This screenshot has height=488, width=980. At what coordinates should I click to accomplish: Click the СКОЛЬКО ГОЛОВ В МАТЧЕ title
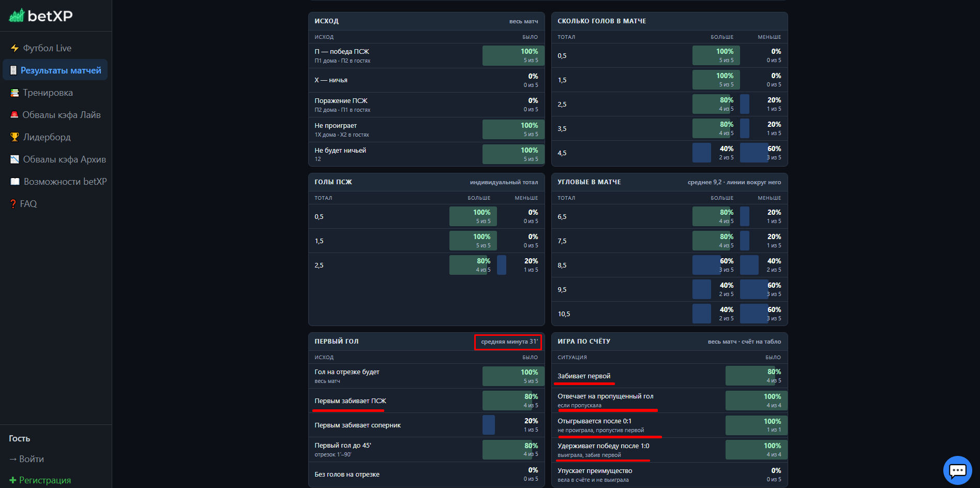602,21
